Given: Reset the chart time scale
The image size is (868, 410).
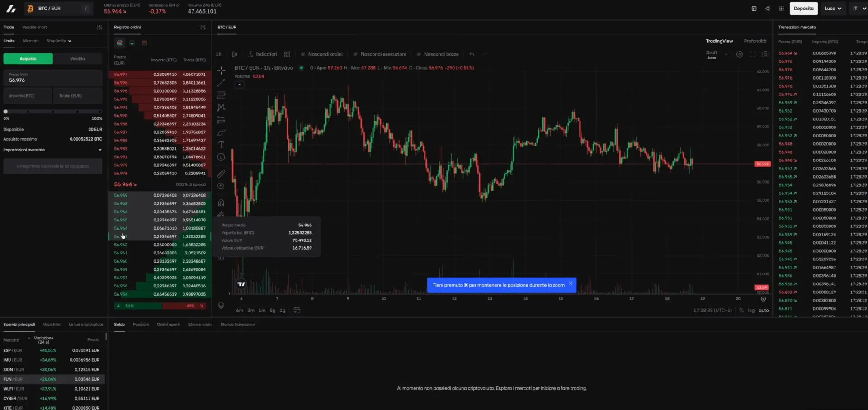Looking at the screenshot, I should coord(764,299).
